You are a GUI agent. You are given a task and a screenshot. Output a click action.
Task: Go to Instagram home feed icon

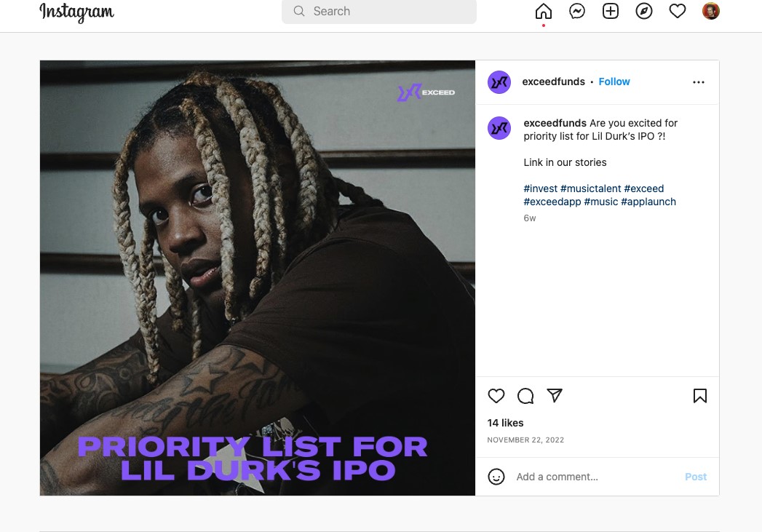tap(544, 11)
